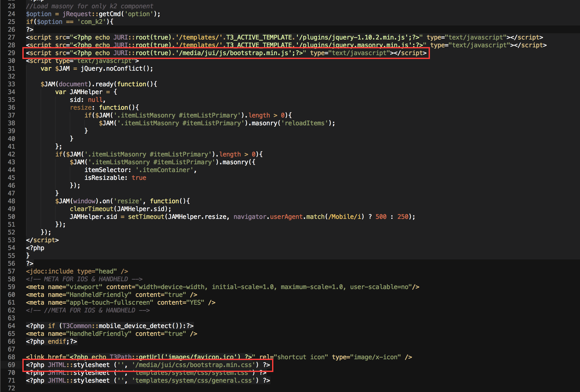Click the closing '</script>' tag on line 53
580x392 pixels.
click(x=42, y=240)
